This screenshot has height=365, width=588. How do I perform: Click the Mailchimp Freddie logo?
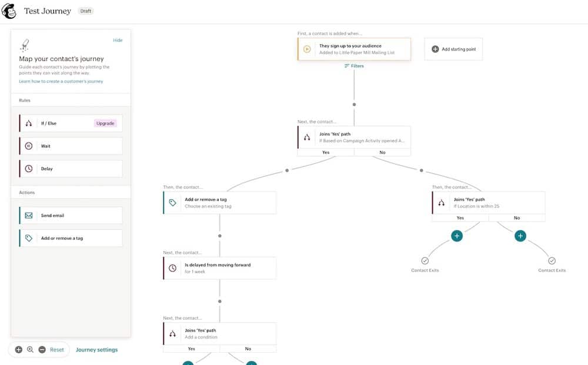[x=9, y=11]
